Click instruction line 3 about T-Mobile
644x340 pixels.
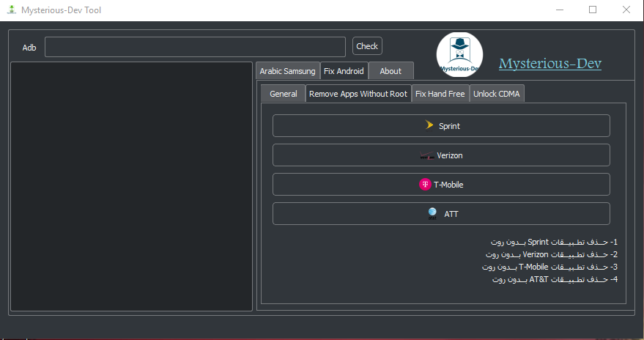(550, 267)
